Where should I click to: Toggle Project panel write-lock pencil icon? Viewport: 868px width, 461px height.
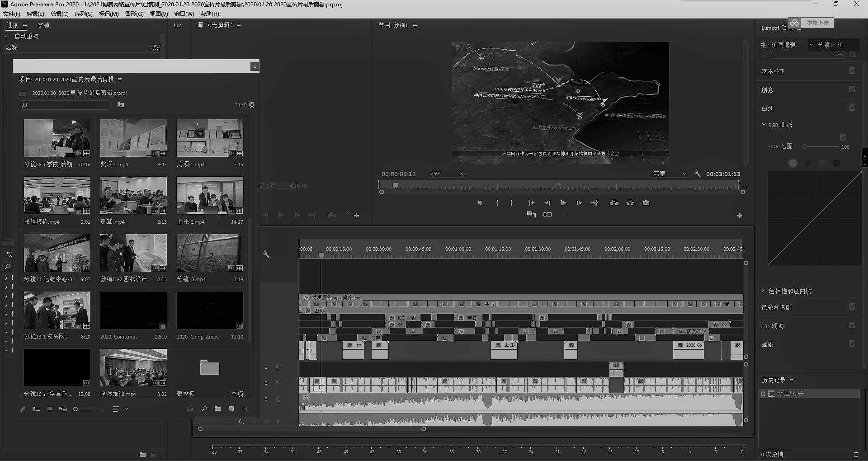coord(23,409)
